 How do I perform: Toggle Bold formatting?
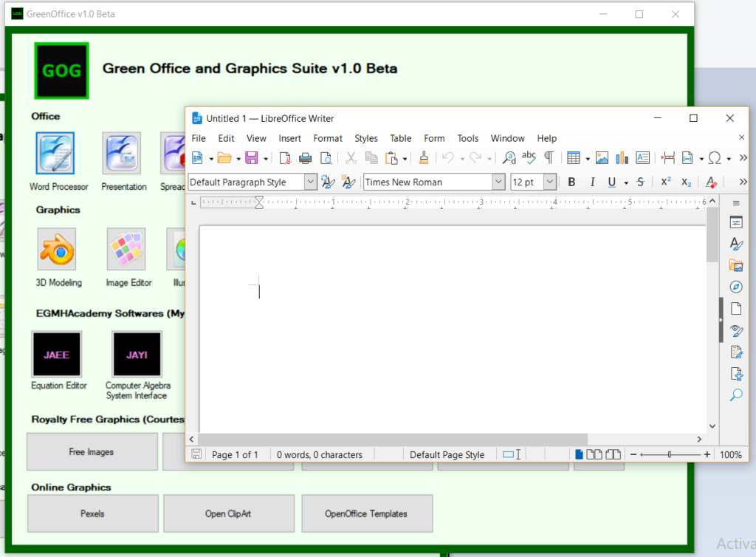pyautogui.click(x=571, y=182)
